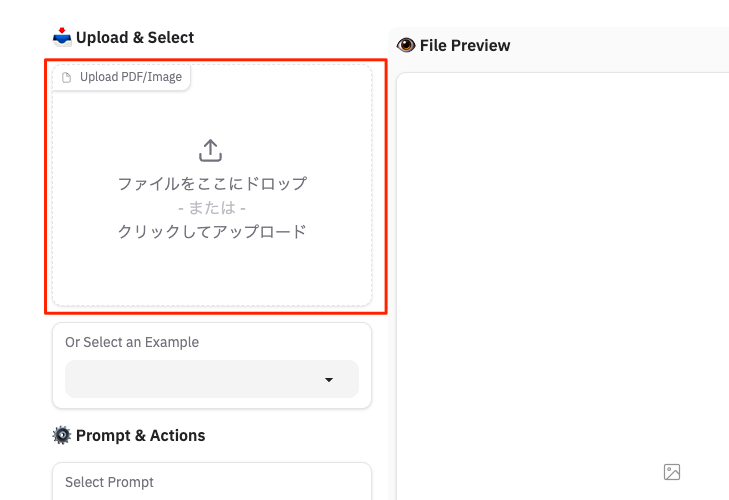Click the 'クリックしてアップロード' upload text
Viewport: 729px width, 500px height.
tap(212, 231)
